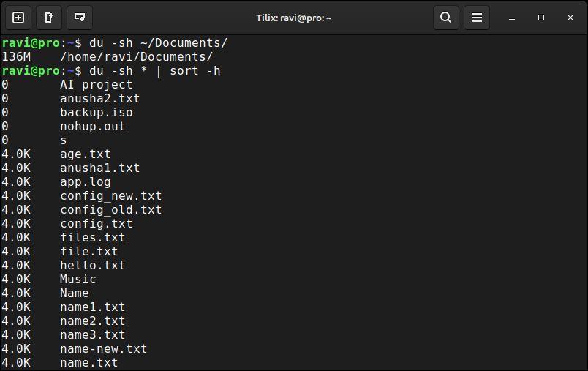Close the Tilix terminal window
This screenshot has height=371, width=588.
coord(570,18)
